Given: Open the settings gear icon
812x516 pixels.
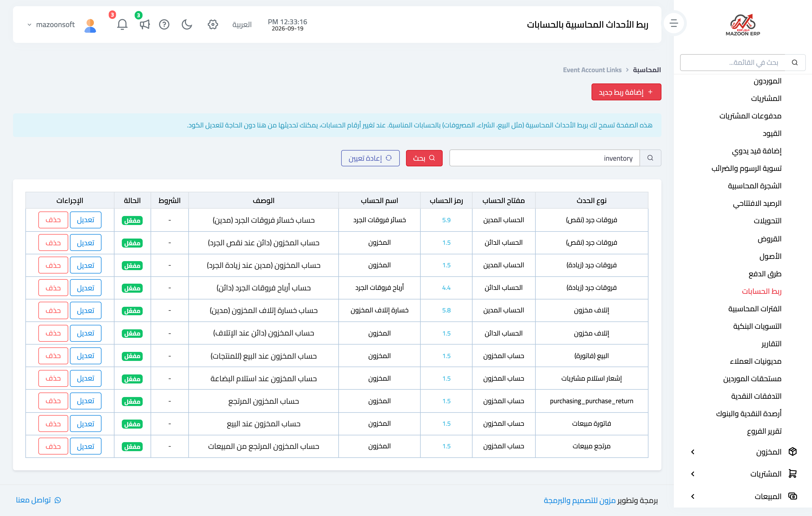Looking at the screenshot, I should 213,25.
